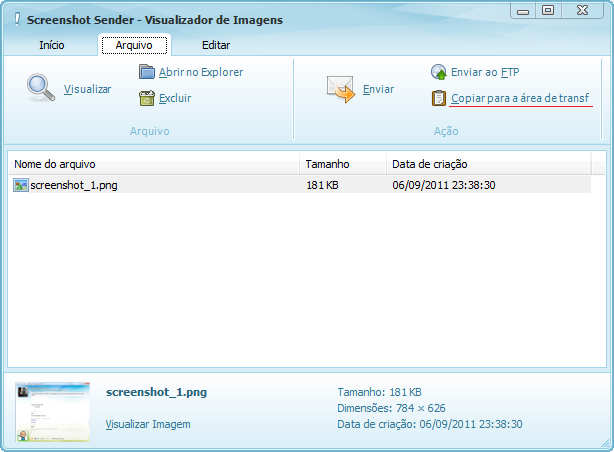Click Abrir no Explorer text
The height and width of the screenshot is (452, 614).
click(201, 72)
